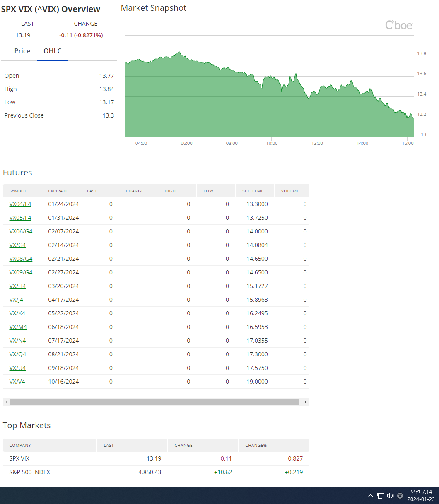This screenshot has height=504, width=439.
Task: Select the SPX VIX row in Top Markets
Action: pos(156,458)
